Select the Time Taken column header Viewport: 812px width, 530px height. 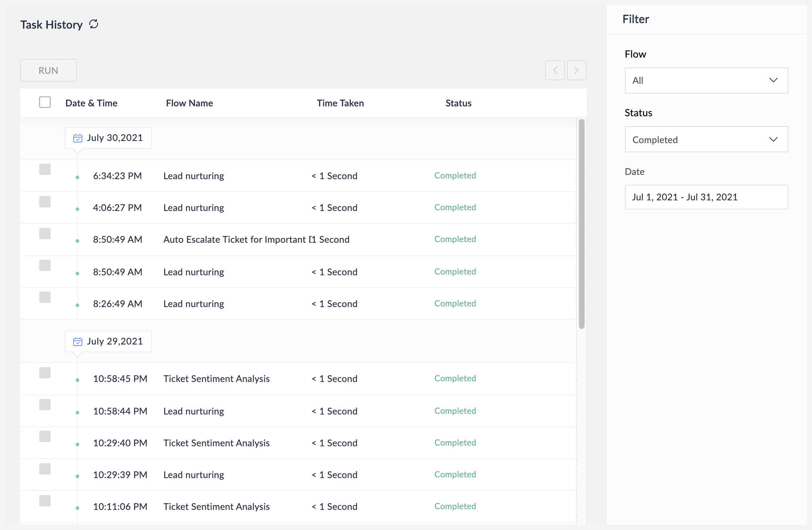340,103
